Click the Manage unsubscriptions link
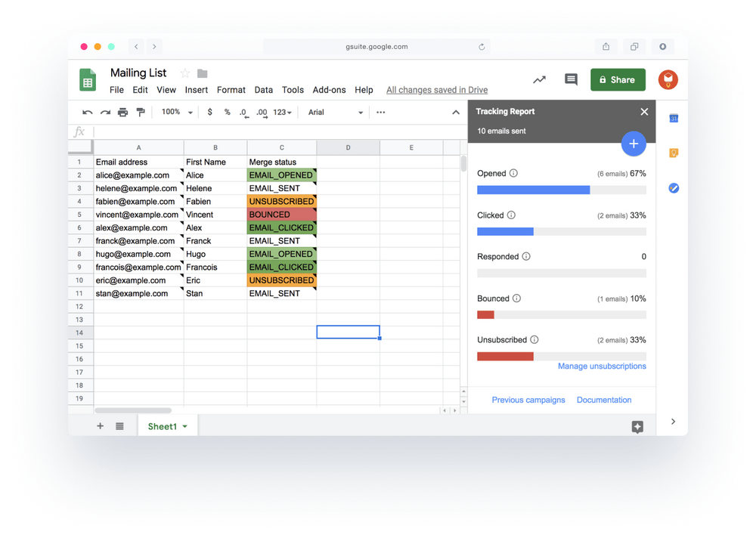 (x=602, y=366)
